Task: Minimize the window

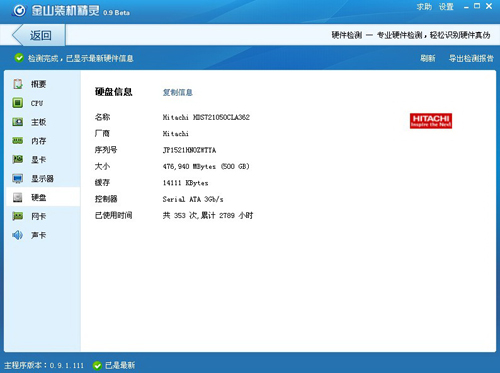Action: tap(466, 7)
